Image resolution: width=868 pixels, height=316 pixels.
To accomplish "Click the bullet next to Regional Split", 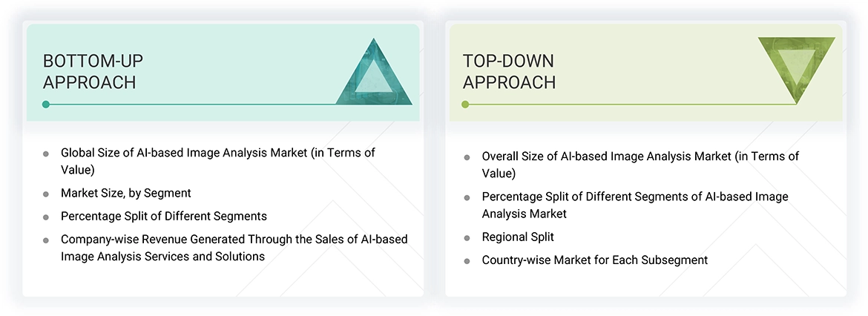I will (467, 238).
